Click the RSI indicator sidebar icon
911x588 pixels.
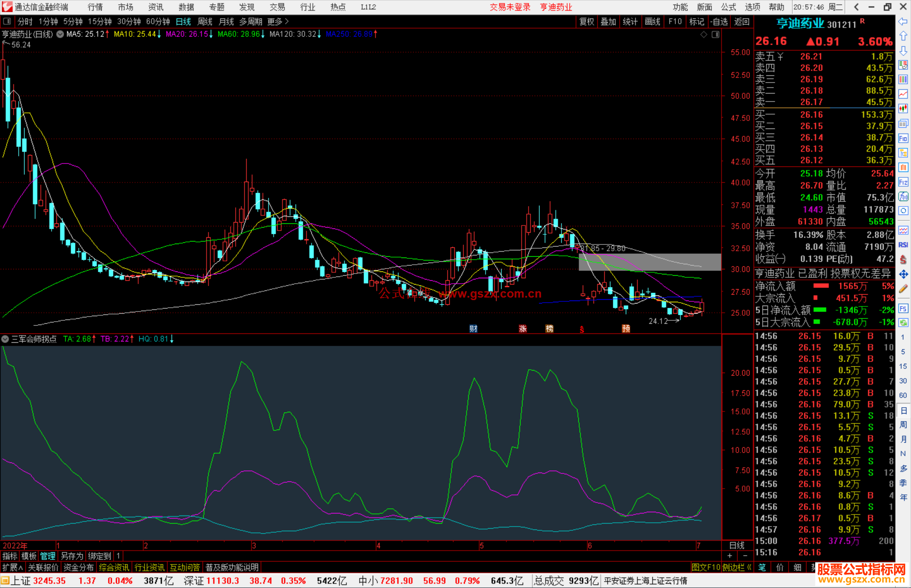point(903,245)
